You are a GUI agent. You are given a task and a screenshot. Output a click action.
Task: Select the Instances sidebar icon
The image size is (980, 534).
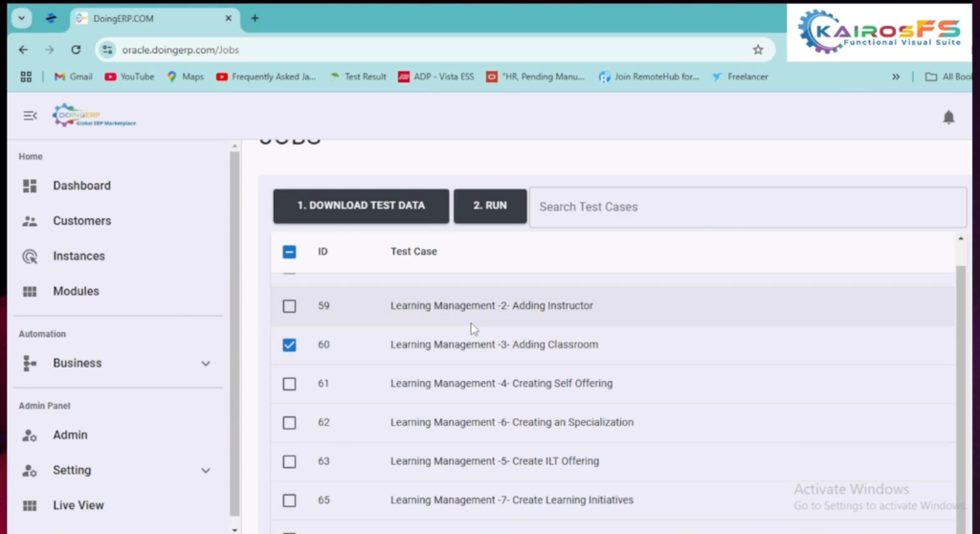pyautogui.click(x=30, y=256)
